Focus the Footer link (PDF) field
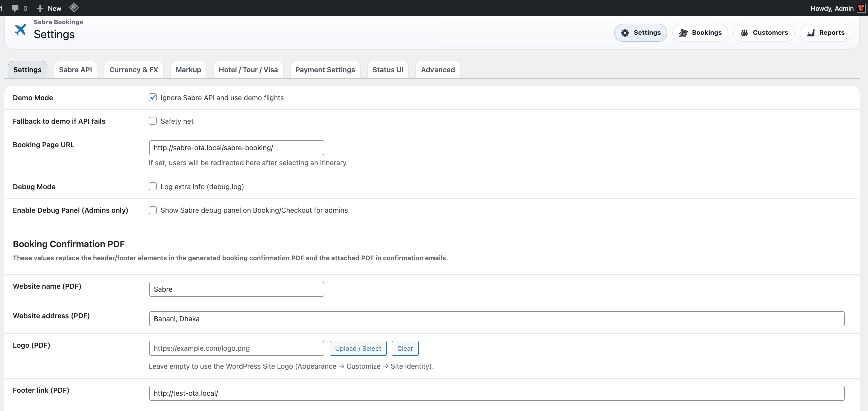The height and width of the screenshot is (411, 868). (x=497, y=393)
